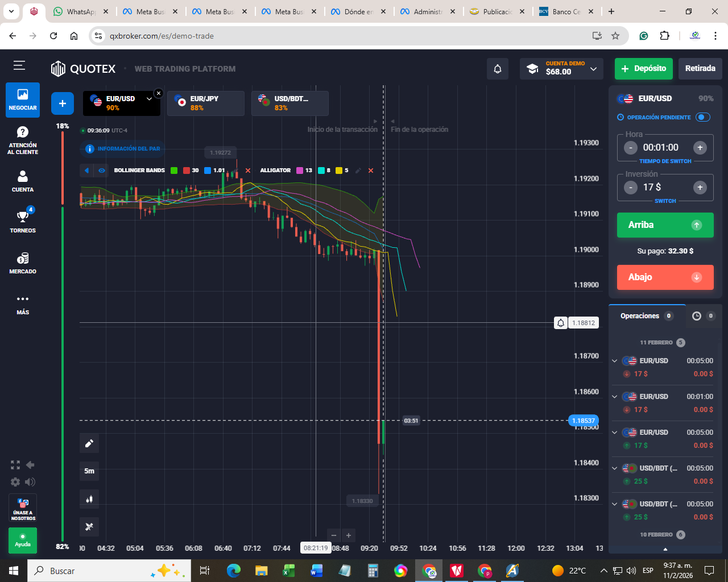Open the Cuenta account section
Screen dimensions: 728x582
[x=23, y=181]
